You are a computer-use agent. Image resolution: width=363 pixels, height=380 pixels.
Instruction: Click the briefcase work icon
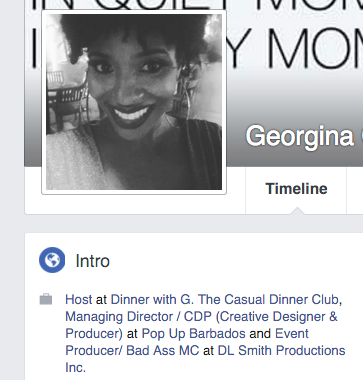point(46,299)
